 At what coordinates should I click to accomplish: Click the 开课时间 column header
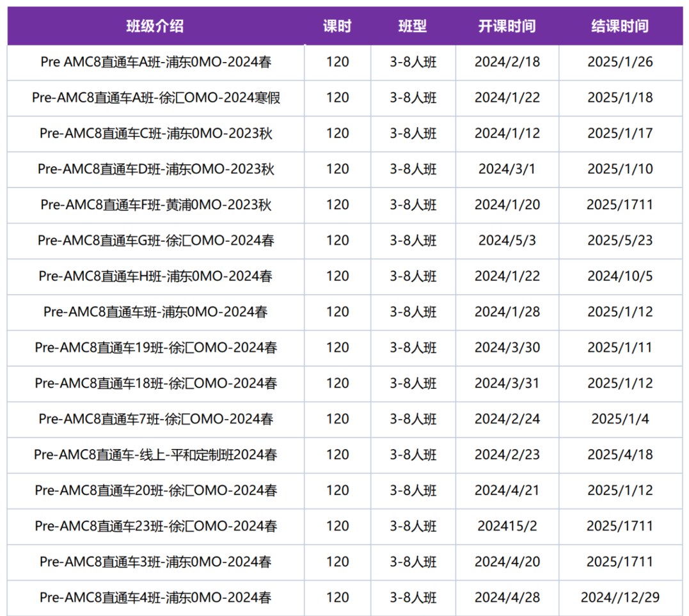tap(507, 26)
